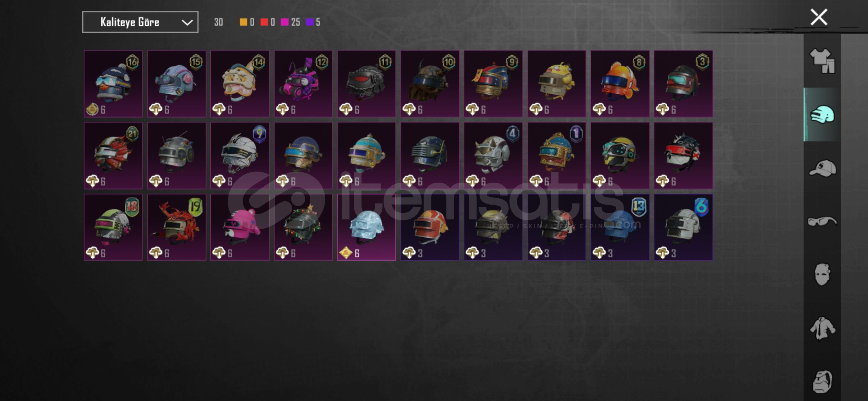Select the pink bear helmet thumbnail
This screenshot has width=868, height=401.
(x=240, y=227)
